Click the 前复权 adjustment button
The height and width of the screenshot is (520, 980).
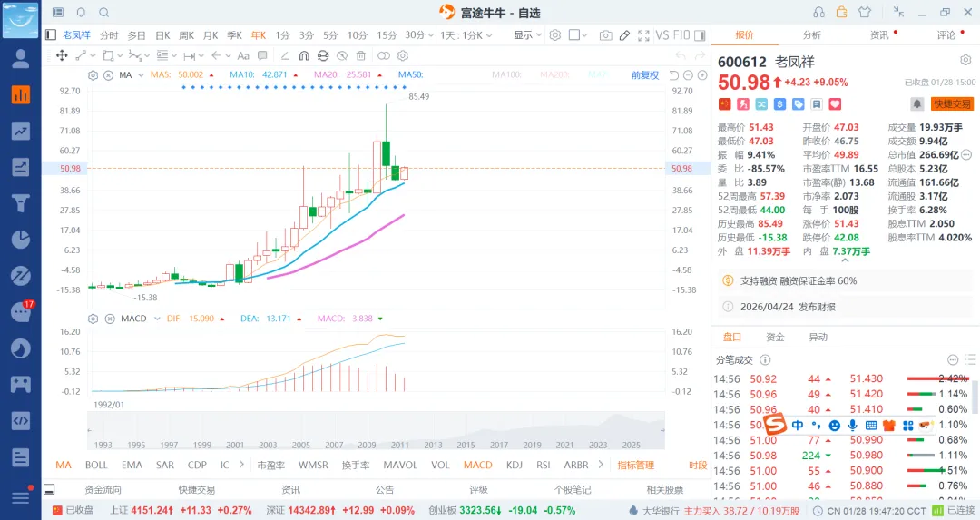(x=645, y=75)
